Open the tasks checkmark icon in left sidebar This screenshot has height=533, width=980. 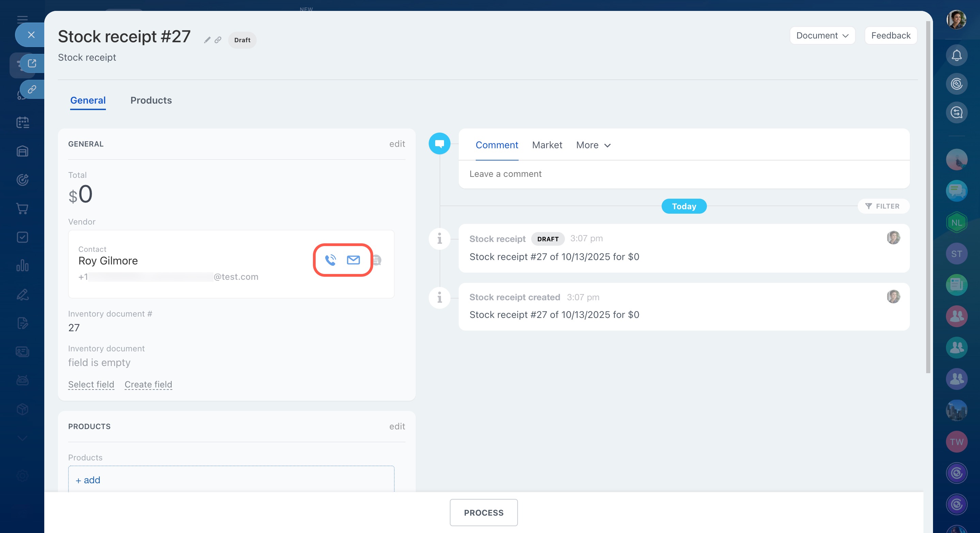pos(22,237)
